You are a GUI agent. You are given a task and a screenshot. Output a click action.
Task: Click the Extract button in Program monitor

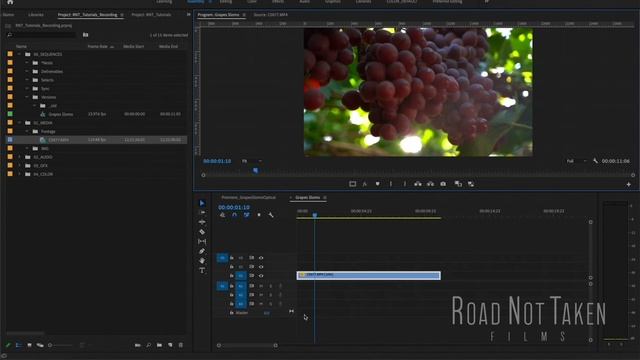tap(430, 184)
